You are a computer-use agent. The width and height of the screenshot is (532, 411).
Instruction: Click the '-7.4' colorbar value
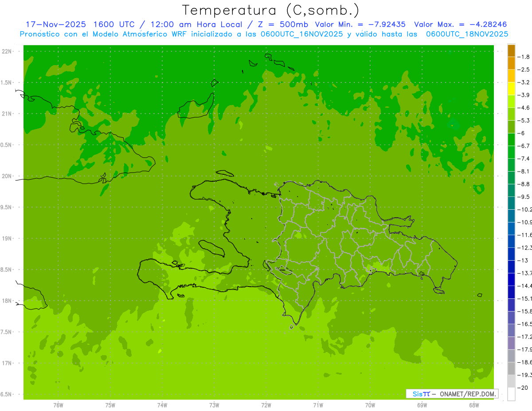(x=524, y=158)
